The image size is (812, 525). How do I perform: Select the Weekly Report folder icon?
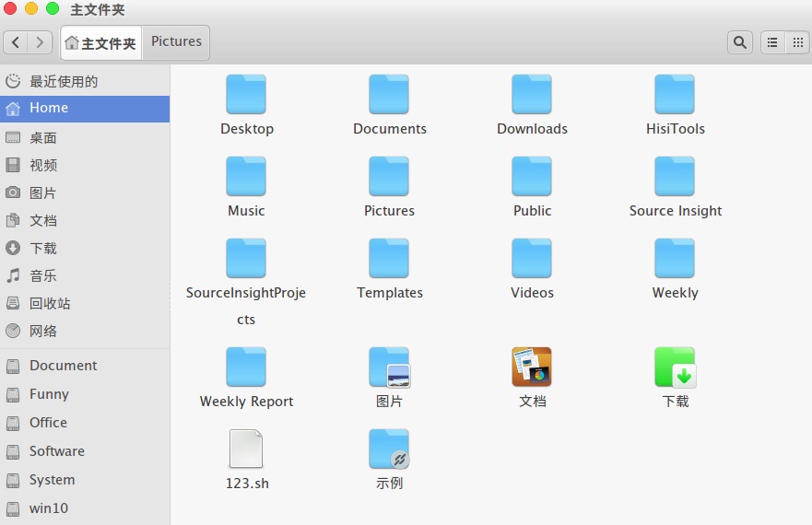pyautogui.click(x=246, y=367)
